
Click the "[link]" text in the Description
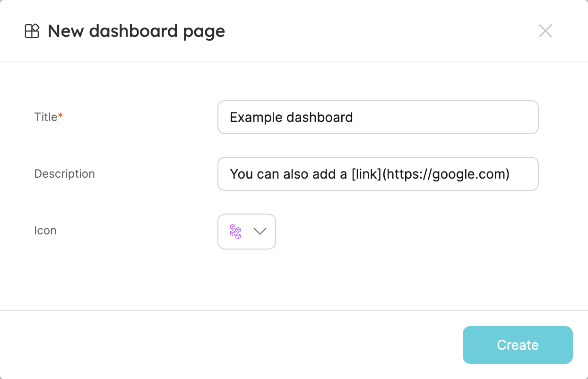366,174
